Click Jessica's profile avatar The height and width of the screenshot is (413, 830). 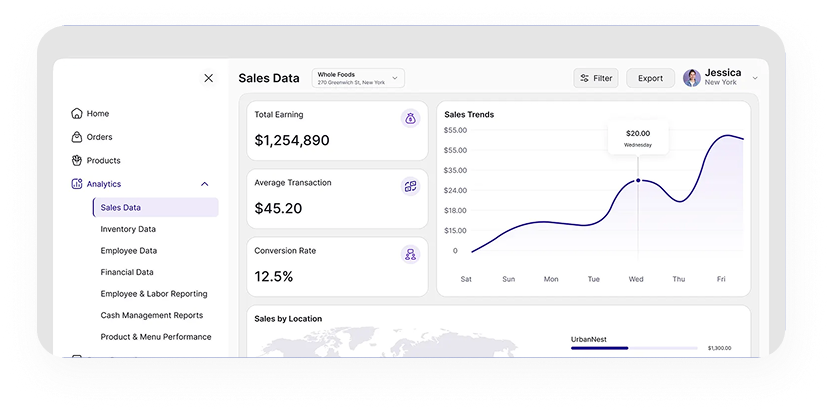point(691,78)
